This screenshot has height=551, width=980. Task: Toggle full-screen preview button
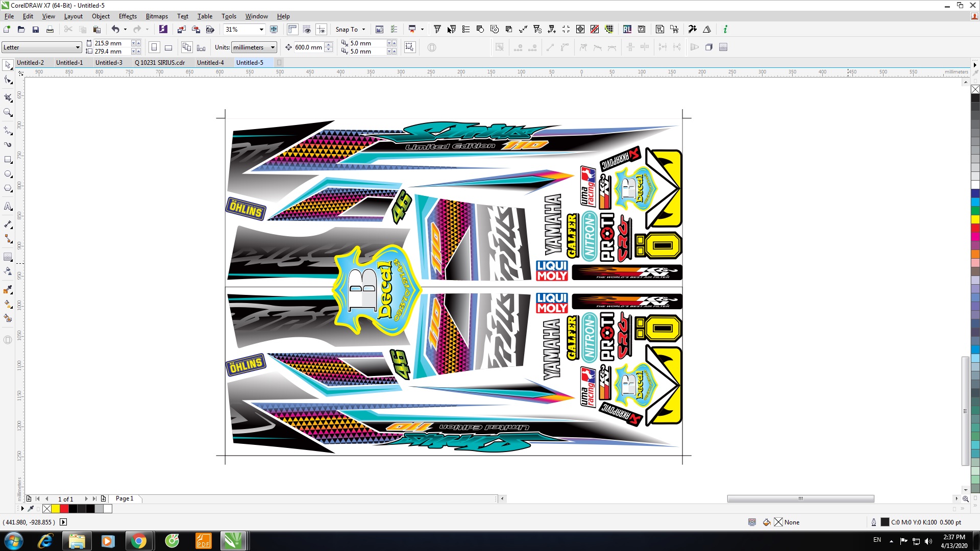pos(274,29)
